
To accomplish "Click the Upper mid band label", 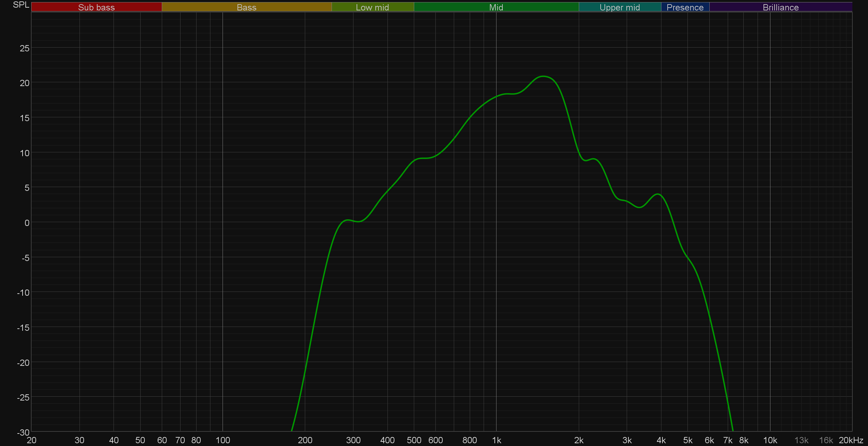I will (619, 7).
